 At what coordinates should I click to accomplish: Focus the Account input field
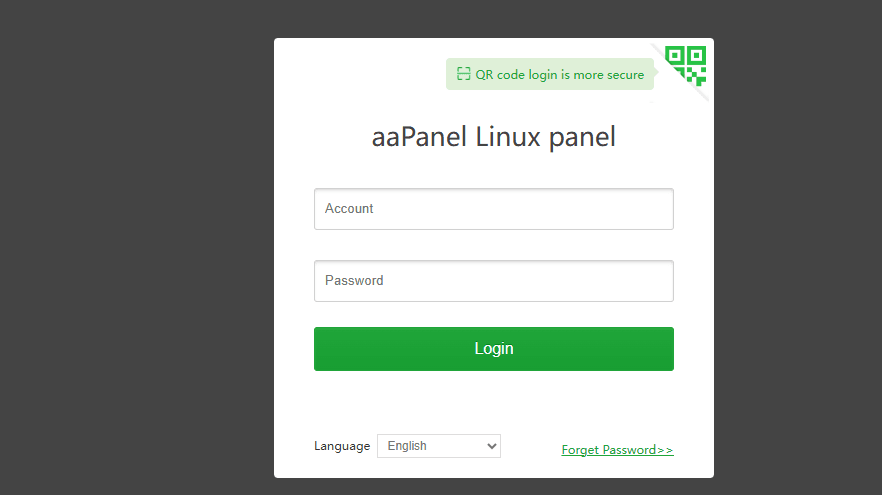(x=493, y=209)
